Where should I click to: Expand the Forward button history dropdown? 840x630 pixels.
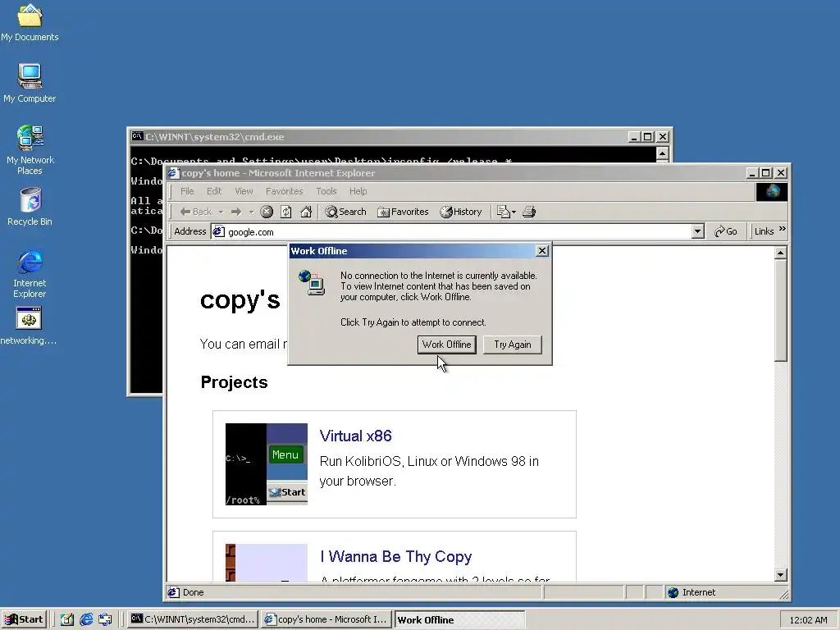pyautogui.click(x=251, y=212)
